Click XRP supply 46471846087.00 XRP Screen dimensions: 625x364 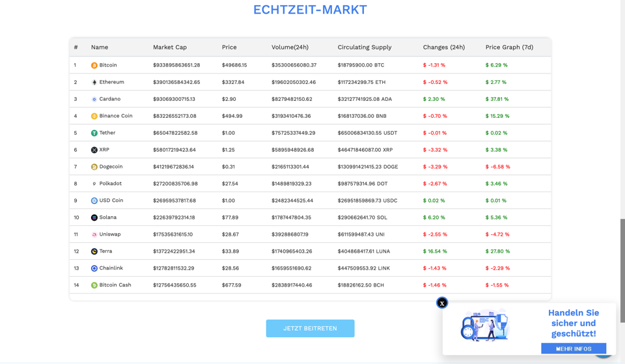coord(365,150)
